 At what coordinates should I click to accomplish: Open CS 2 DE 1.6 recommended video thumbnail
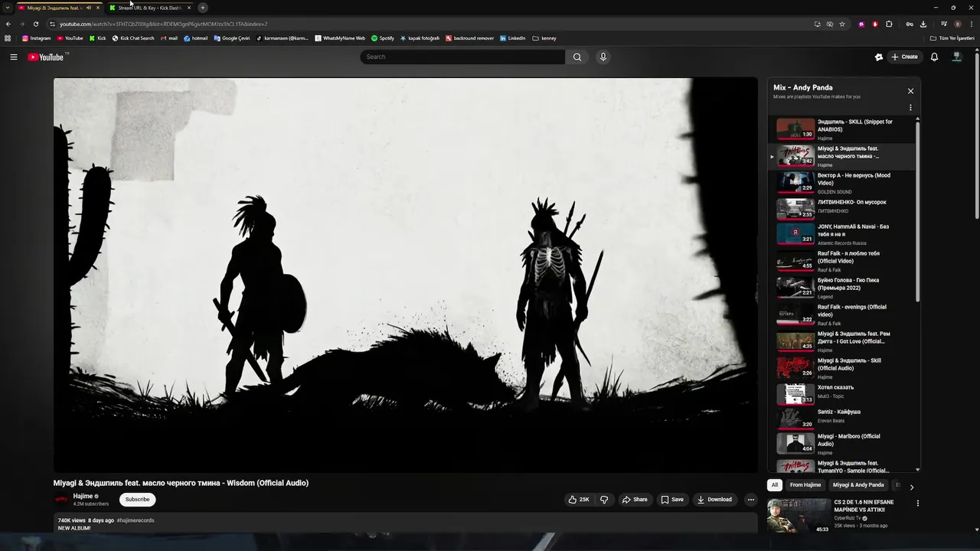coord(799,516)
